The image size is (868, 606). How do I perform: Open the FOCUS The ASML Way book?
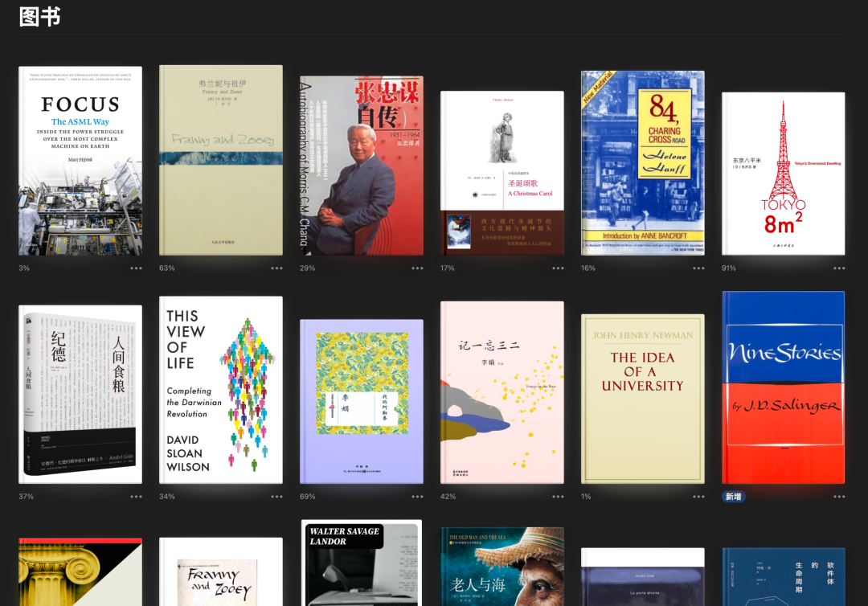click(x=80, y=161)
